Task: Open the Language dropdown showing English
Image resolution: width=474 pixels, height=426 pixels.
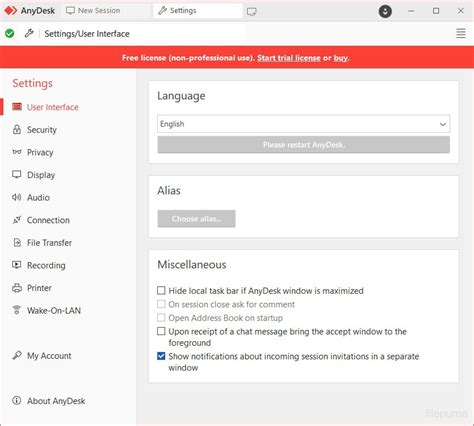Action: (x=303, y=124)
